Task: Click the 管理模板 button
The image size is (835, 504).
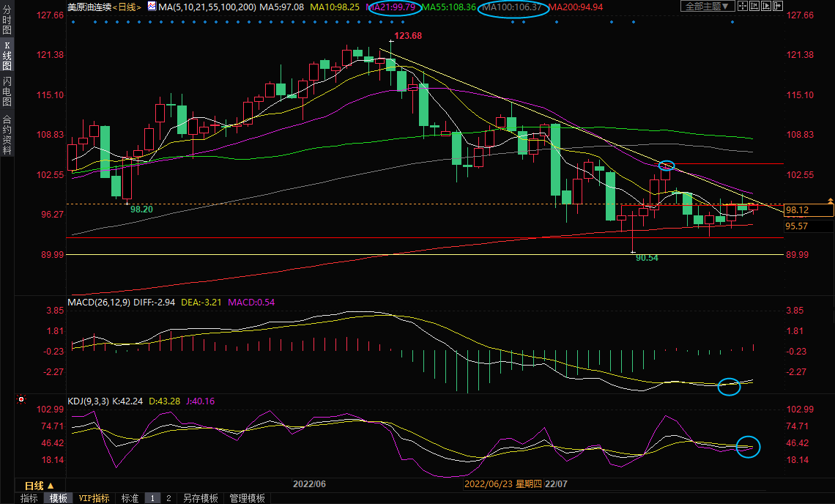Action: click(247, 498)
